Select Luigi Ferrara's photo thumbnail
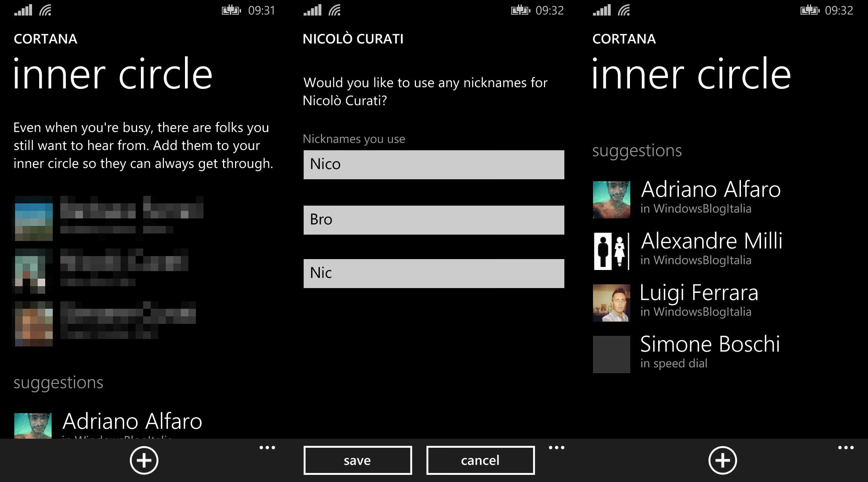868x482 pixels. coord(611,303)
